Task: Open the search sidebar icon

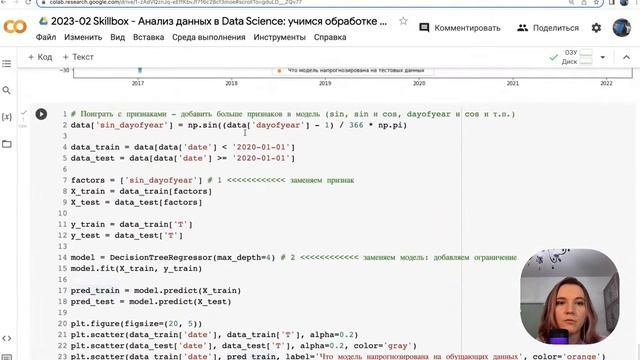Action: tap(7, 90)
